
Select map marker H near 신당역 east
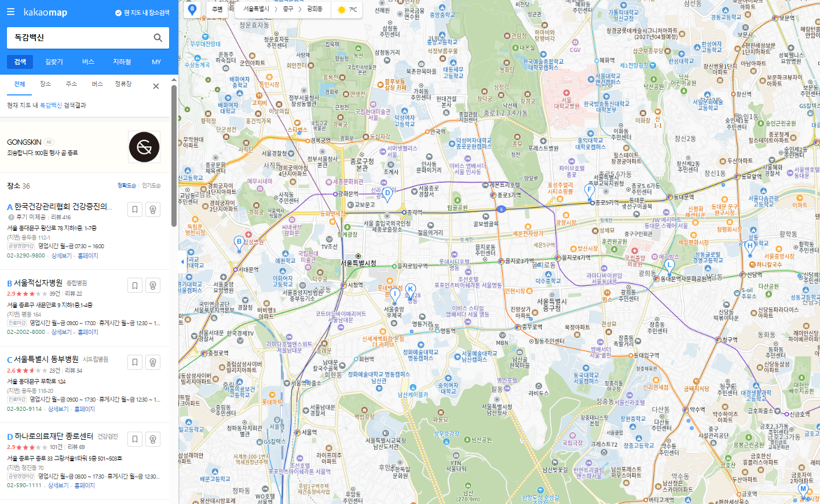point(749,248)
